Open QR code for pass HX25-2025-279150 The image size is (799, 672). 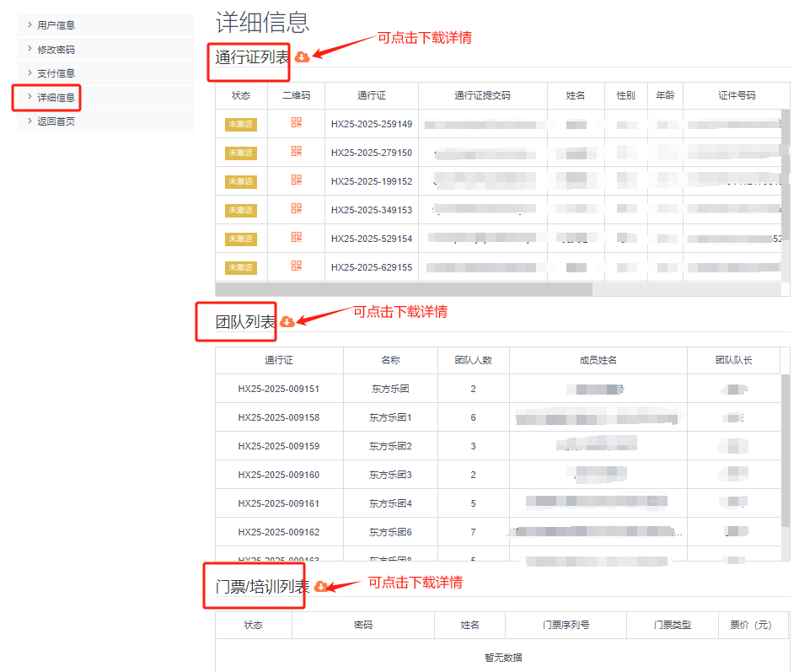pos(296,152)
